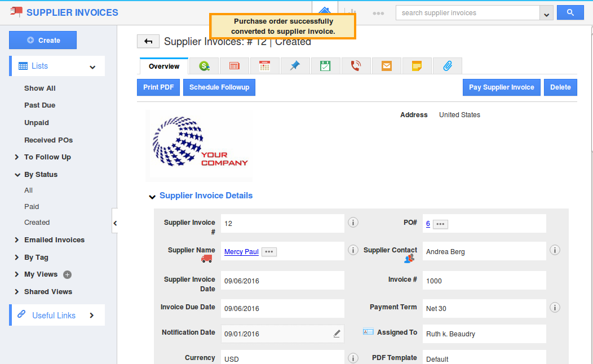Open the pin tab icon
The width and height of the screenshot is (593, 364).
click(x=295, y=66)
